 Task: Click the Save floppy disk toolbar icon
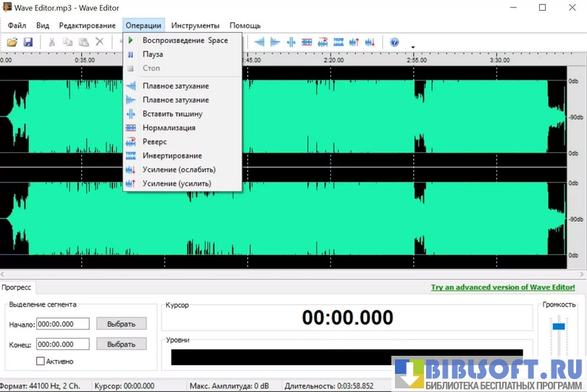point(28,42)
